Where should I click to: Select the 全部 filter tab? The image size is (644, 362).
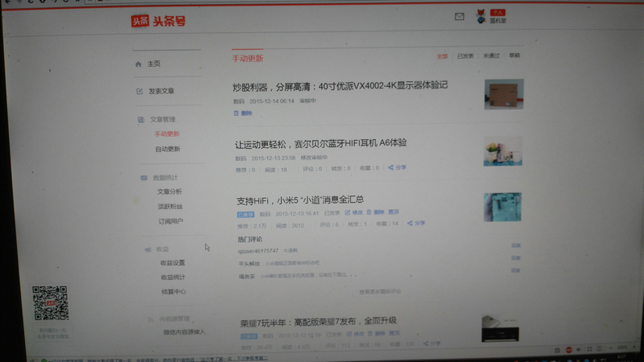pyautogui.click(x=442, y=56)
